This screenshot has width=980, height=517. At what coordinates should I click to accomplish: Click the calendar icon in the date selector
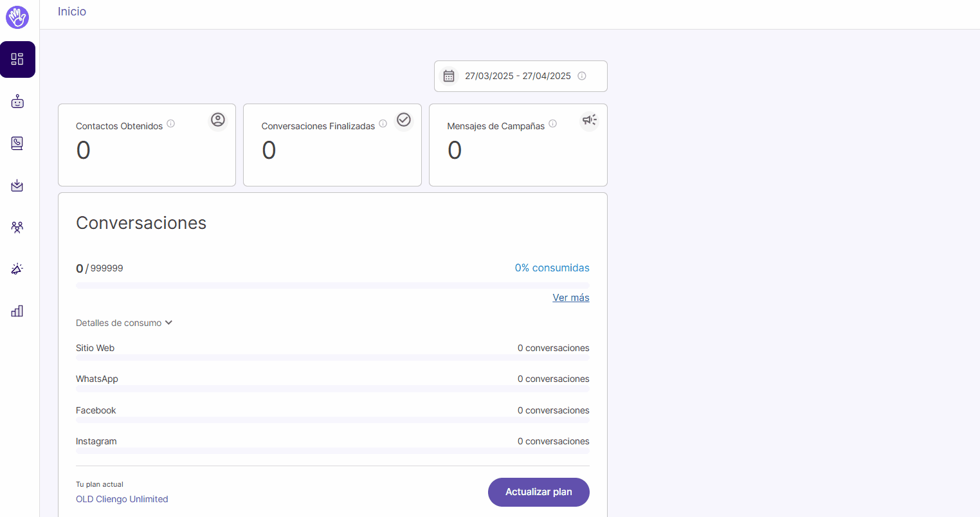[449, 75]
